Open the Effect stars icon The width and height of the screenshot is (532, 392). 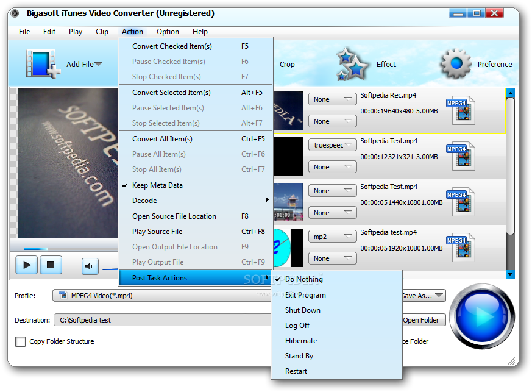click(352, 64)
